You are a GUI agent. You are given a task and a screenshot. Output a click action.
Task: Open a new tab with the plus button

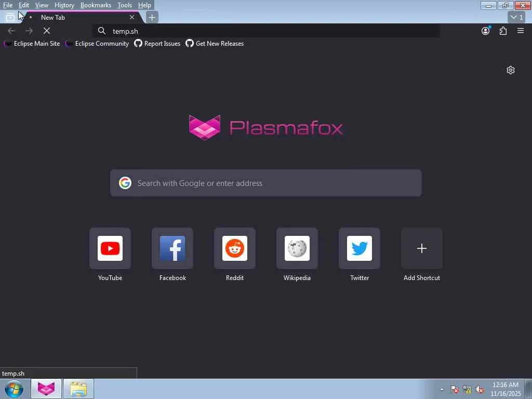(x=152, y=17)
